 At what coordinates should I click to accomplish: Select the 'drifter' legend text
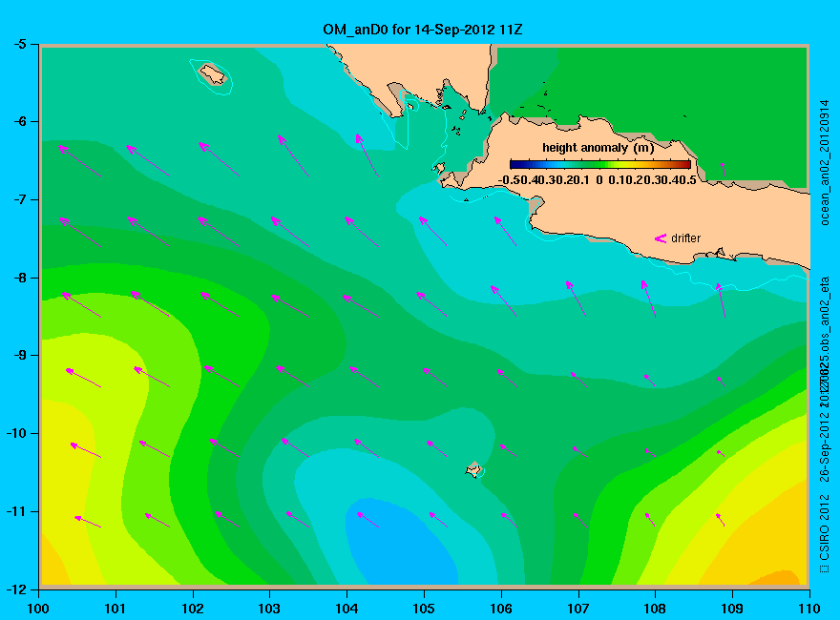[685, 238]
